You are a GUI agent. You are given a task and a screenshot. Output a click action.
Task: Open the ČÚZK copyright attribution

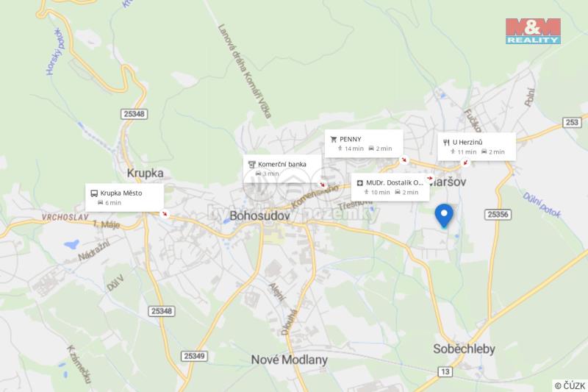(570, 385)
